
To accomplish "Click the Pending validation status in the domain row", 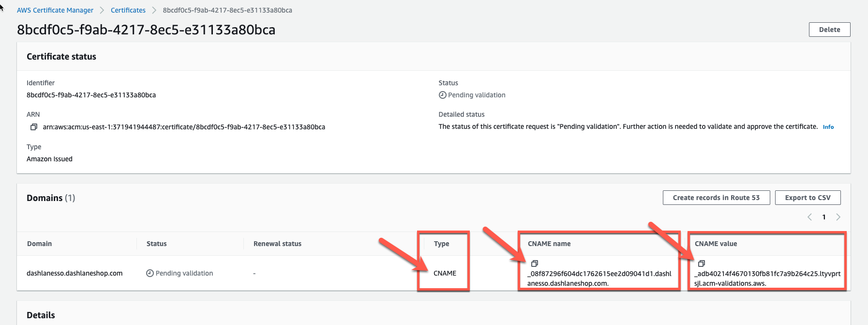I will coord(184,273).
